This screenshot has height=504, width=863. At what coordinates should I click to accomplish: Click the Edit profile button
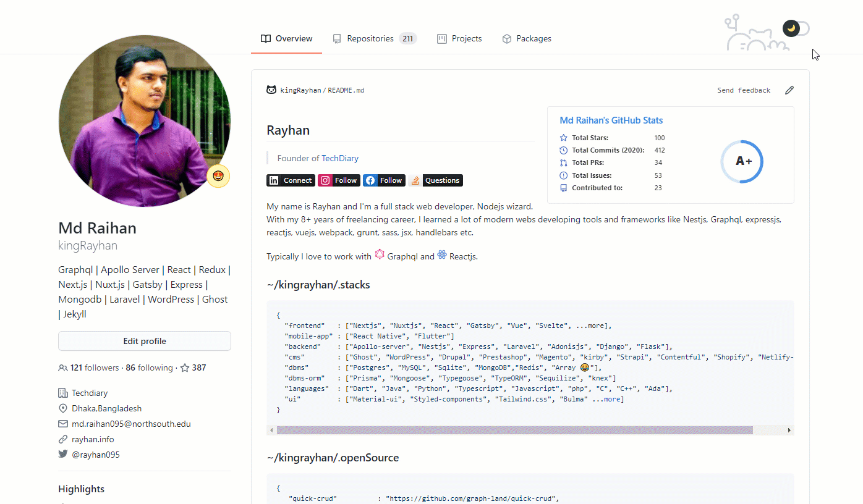click(145, 341)
